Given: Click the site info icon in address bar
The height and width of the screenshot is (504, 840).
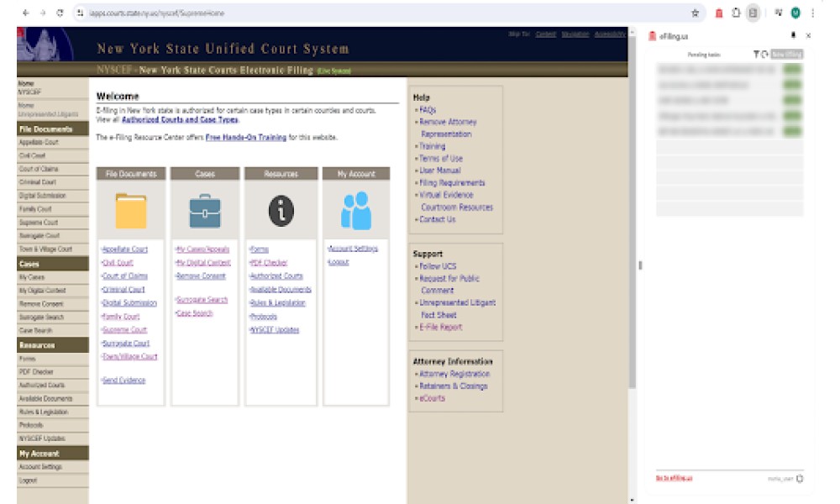Looking at the screenshot, I should 80,13.
